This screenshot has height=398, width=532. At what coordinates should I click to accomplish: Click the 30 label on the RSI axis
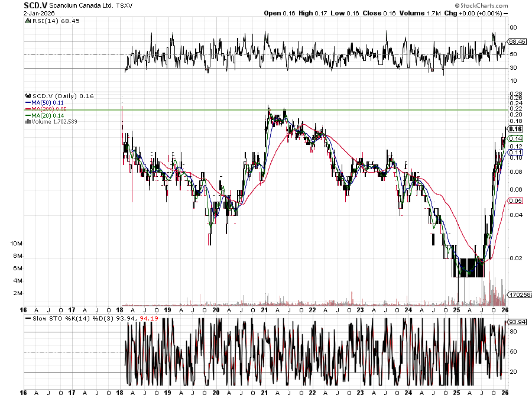(x=513, y=68)
